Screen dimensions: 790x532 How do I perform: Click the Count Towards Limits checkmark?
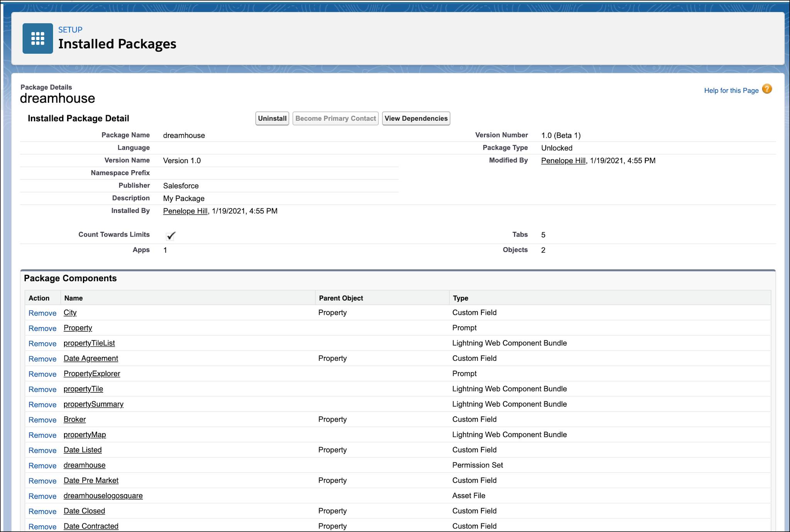coord(171,235)
